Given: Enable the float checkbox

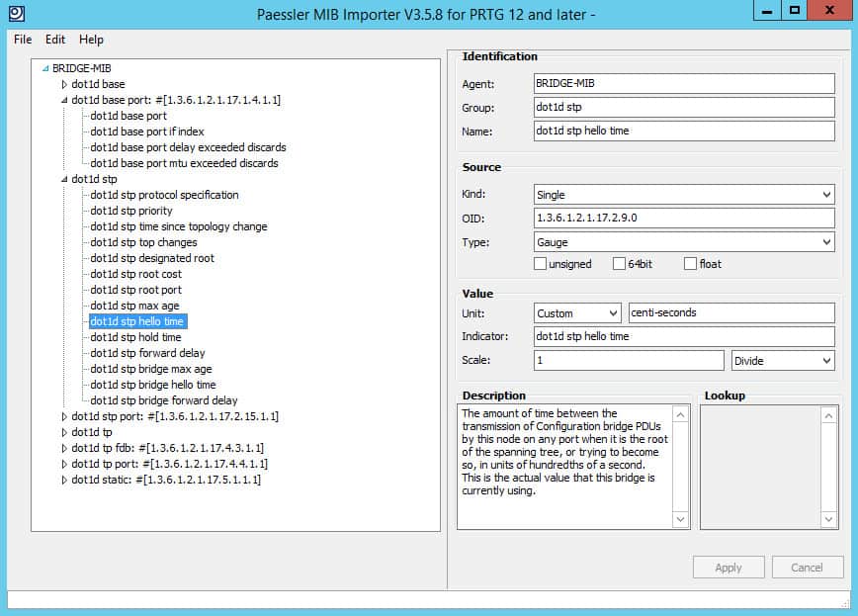Looking at the screenshot, I should (691, 261).
